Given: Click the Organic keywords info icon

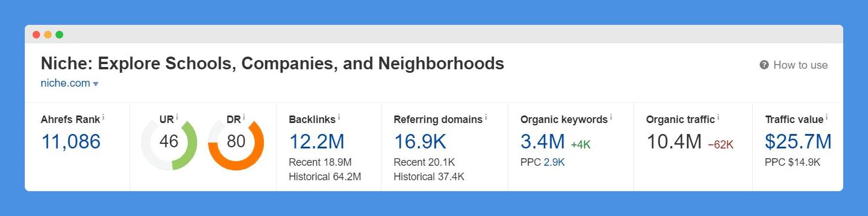Looking at the screenshot, I should (611, 117).
